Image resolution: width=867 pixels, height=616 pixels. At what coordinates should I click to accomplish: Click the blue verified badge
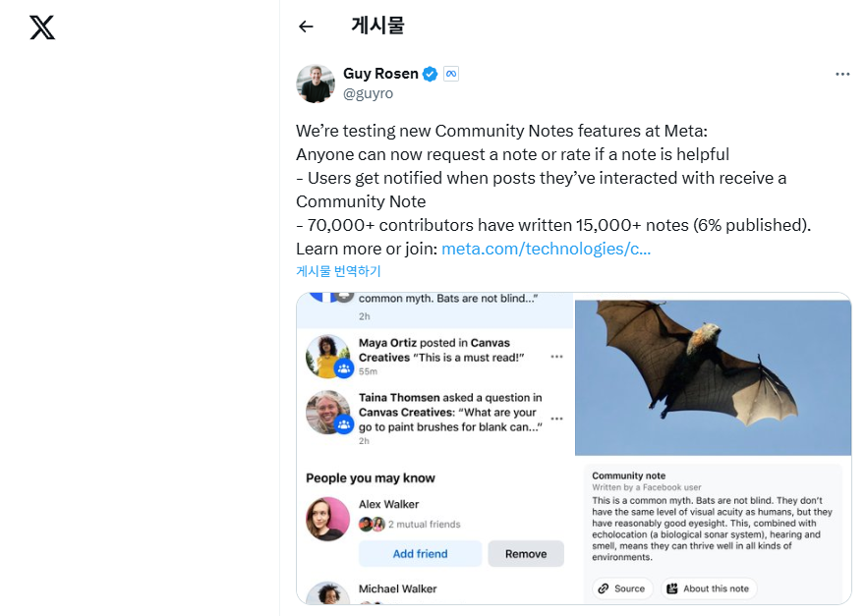431,74
